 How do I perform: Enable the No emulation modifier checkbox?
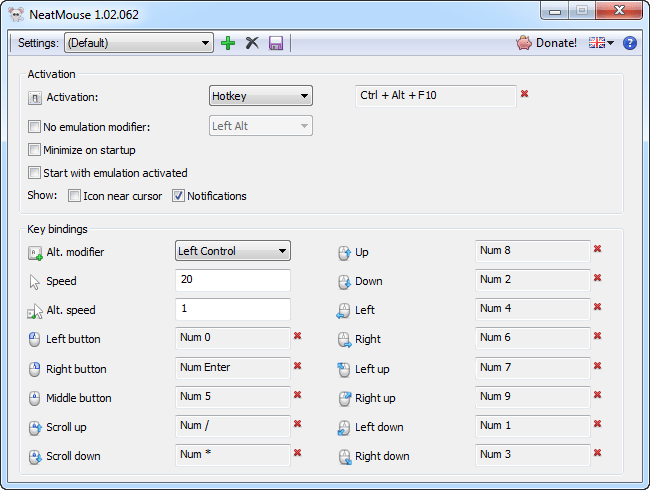34,126
